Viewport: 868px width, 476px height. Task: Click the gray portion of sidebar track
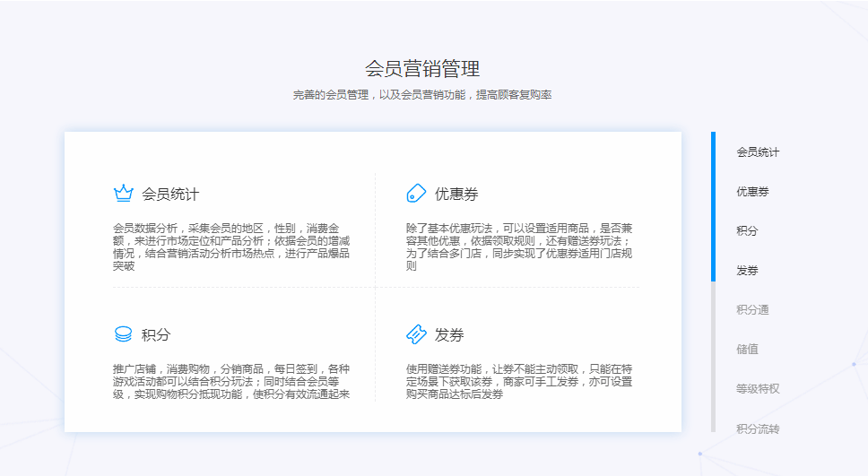[x=713, y=359]
